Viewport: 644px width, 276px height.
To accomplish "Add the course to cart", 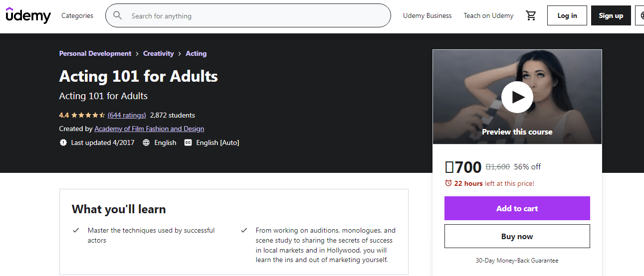I will point(517,208).
